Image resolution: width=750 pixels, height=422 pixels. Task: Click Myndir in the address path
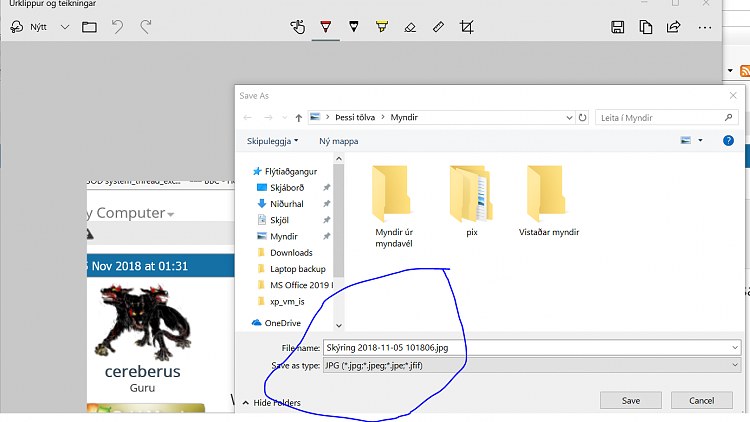[x=404, y=117]
